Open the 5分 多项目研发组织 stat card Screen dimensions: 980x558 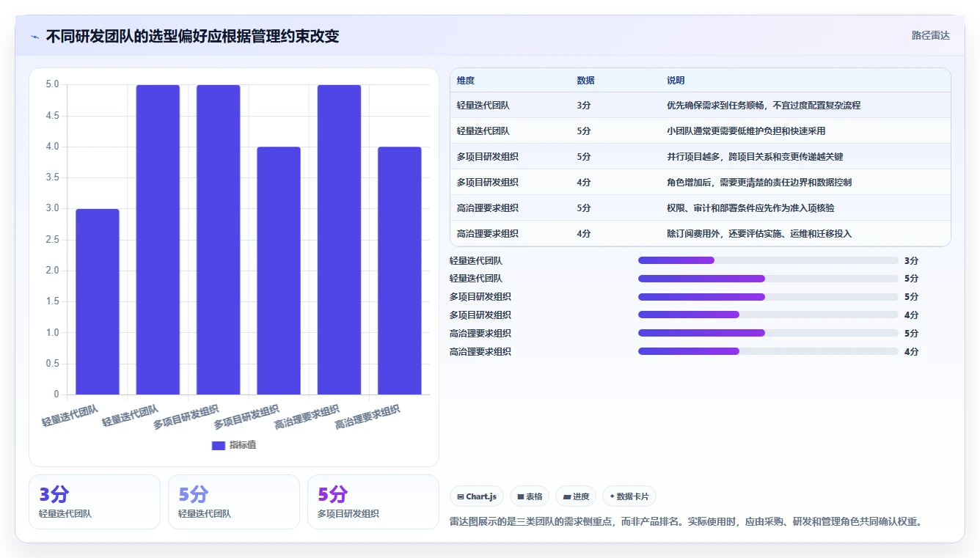(x=373, y=502)
